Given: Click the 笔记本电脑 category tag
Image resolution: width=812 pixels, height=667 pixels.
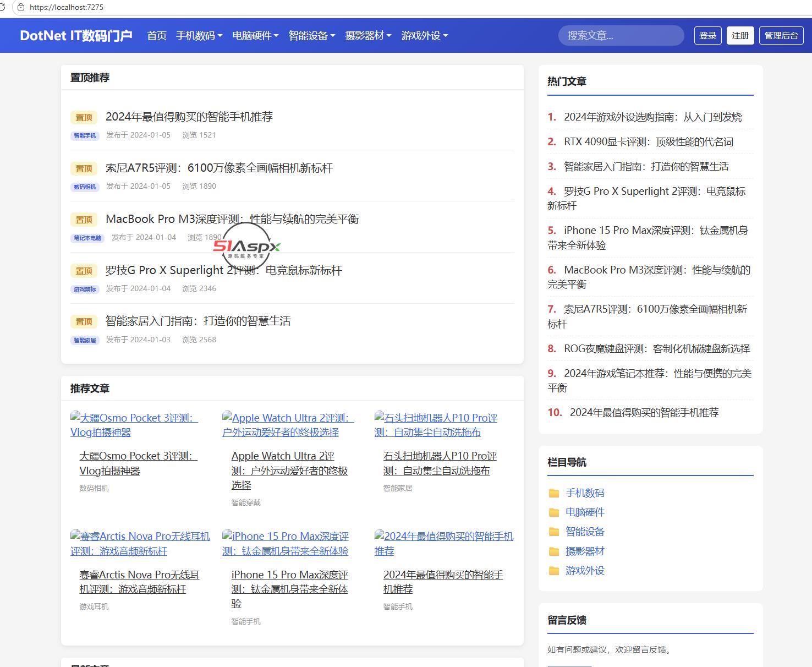Looking at the screenshot, I should click(x=87, y=238).
